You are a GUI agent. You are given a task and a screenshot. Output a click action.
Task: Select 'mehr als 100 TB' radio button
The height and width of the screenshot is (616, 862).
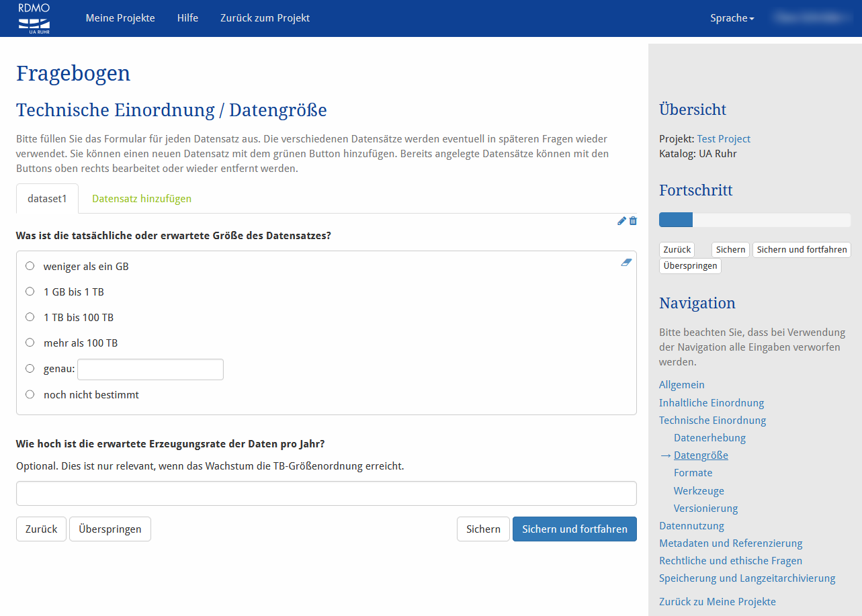click(x=30, y=343)
